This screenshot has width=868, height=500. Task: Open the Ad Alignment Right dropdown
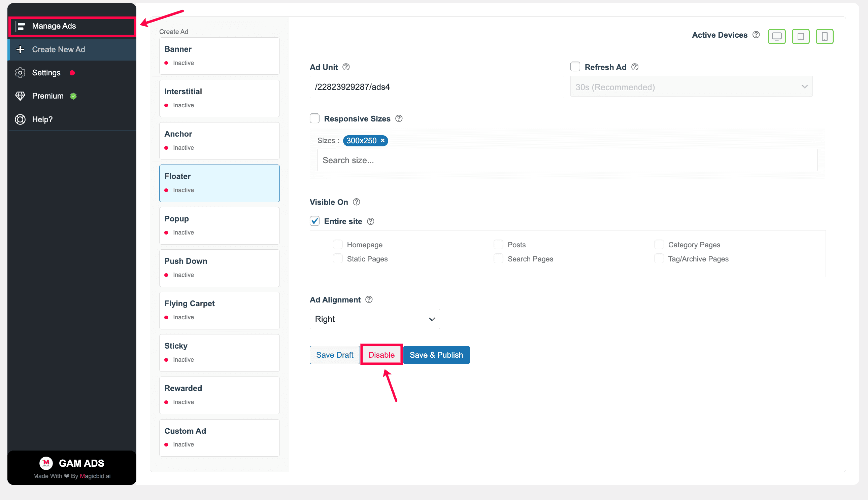click(x=374, y=319)
